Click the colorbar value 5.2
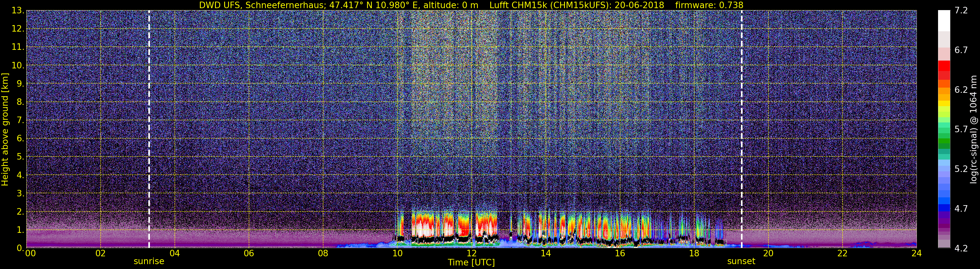Viewport: 980px width, 269px height. [961, 169]
